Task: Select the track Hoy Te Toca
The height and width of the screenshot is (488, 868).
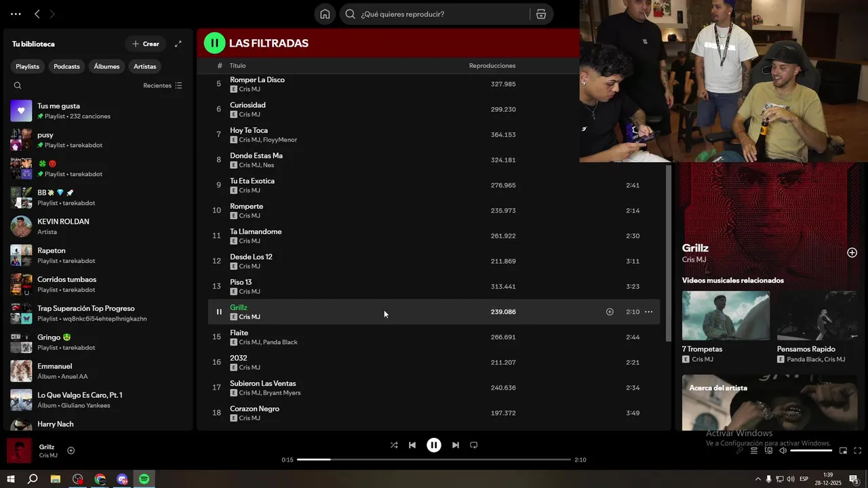Action: pos(249,130)
